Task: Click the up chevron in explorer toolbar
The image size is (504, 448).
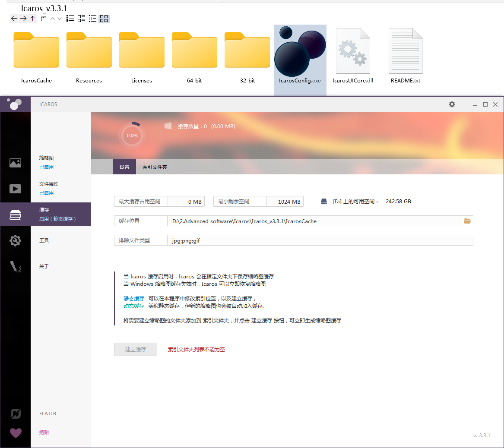Action: [x=53, y=19]
